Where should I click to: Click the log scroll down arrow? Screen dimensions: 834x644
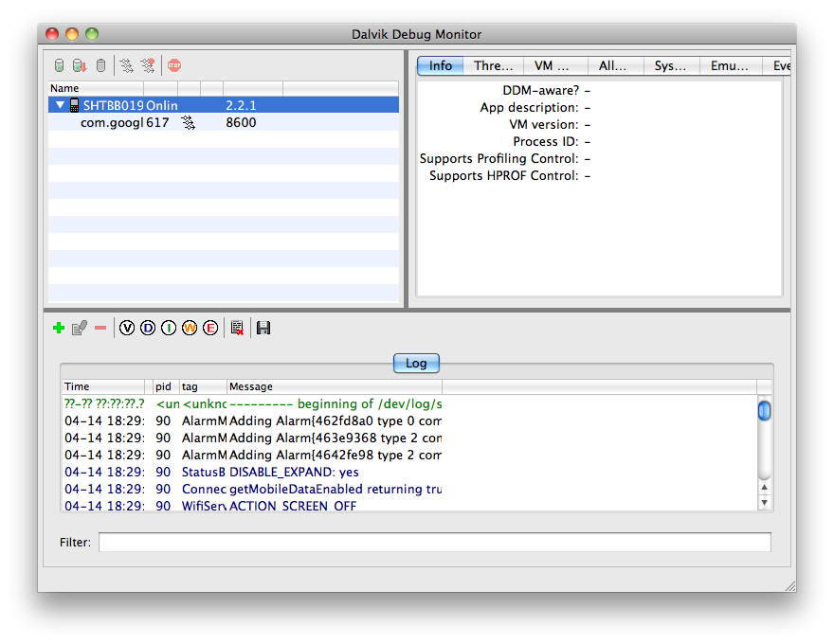pos(764,502)
